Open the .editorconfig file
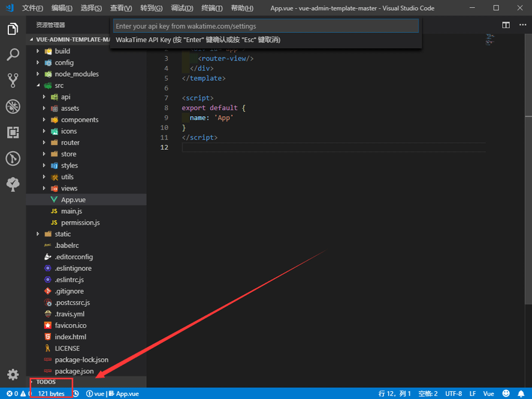 (x=86, y=257)
